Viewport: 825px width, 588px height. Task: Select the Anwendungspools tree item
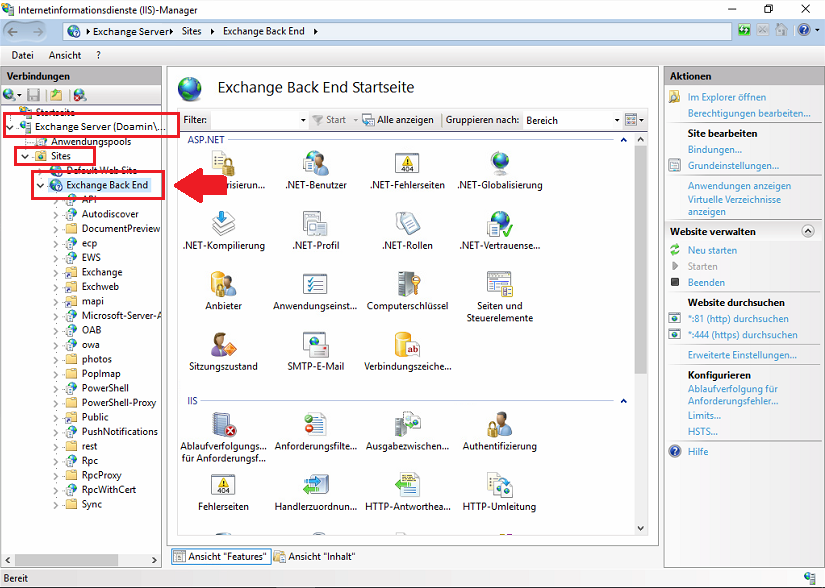(x=91, y=141)
